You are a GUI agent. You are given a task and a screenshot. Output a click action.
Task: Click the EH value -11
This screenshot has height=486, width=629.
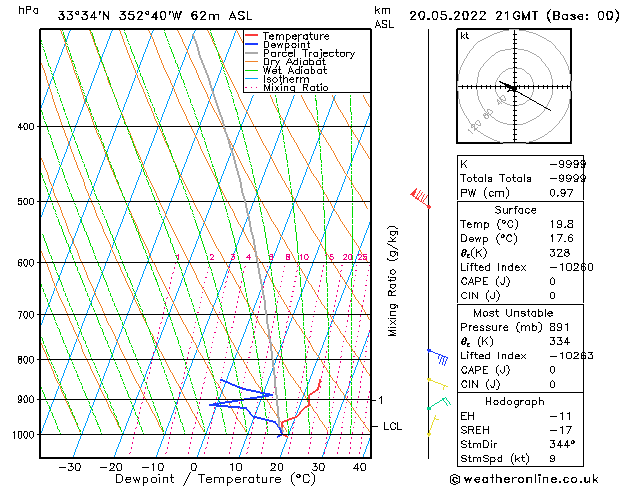(560, 416)
